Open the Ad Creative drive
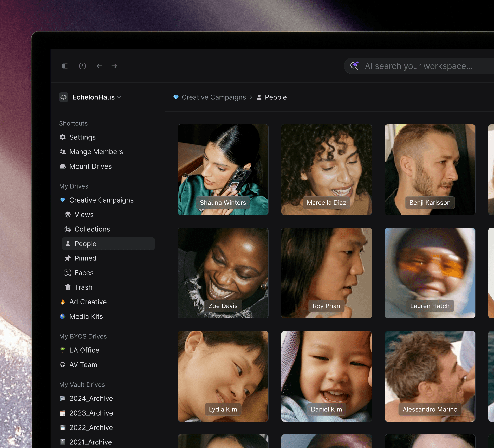 [x=88, y=302]
